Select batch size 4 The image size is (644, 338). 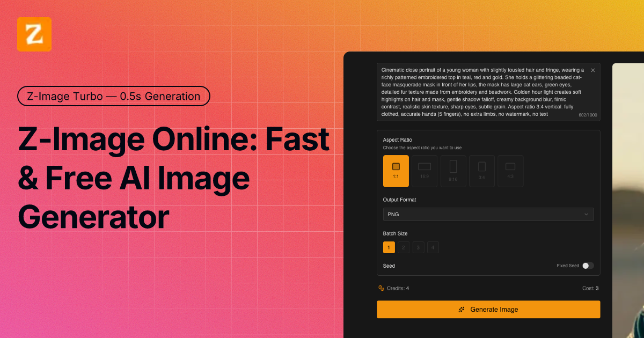click(x=433, y=247)
